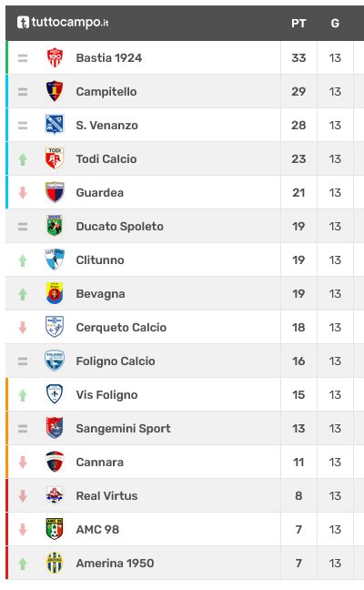Click the tuttocampo.it logo icon
364x590 pixels.
[x=23, y=23]
